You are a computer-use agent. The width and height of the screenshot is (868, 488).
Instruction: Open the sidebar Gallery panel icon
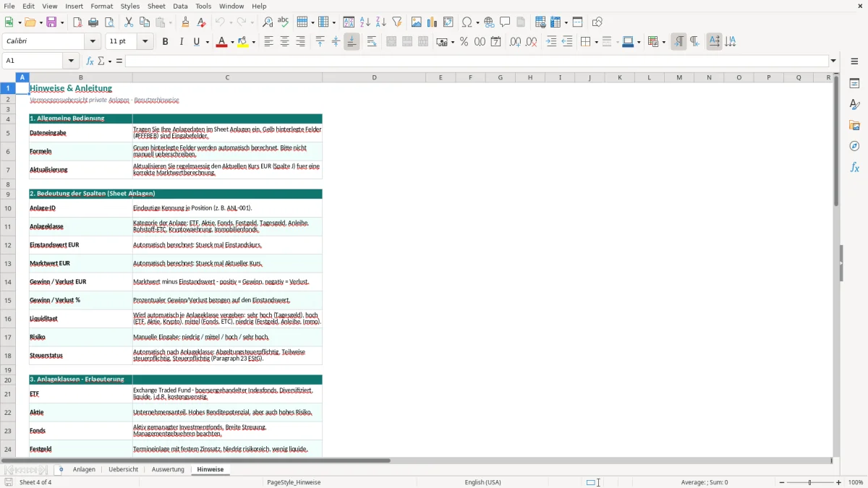coord(854,126)
